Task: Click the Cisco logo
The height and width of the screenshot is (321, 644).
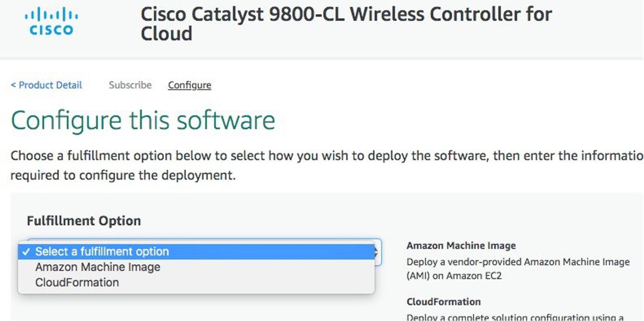Action: [51, 21]
